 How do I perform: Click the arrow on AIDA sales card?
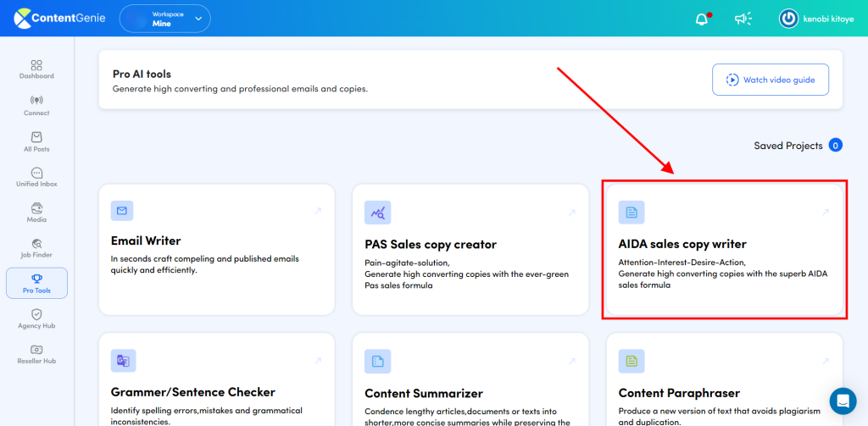click(826, 212)
